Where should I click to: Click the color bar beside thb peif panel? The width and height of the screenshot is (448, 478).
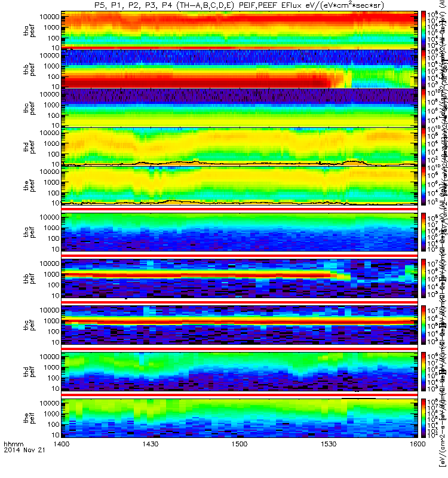click(424, 278)
